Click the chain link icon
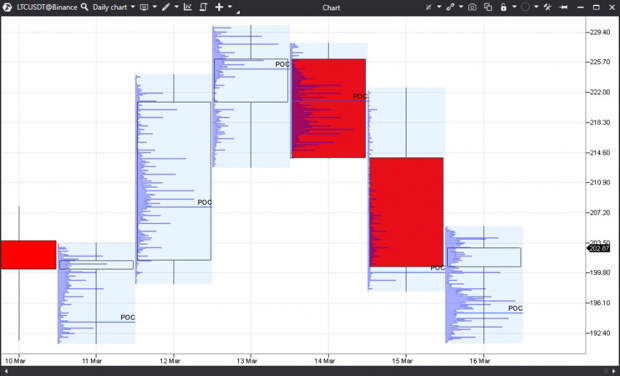 (x=450, y=7)
